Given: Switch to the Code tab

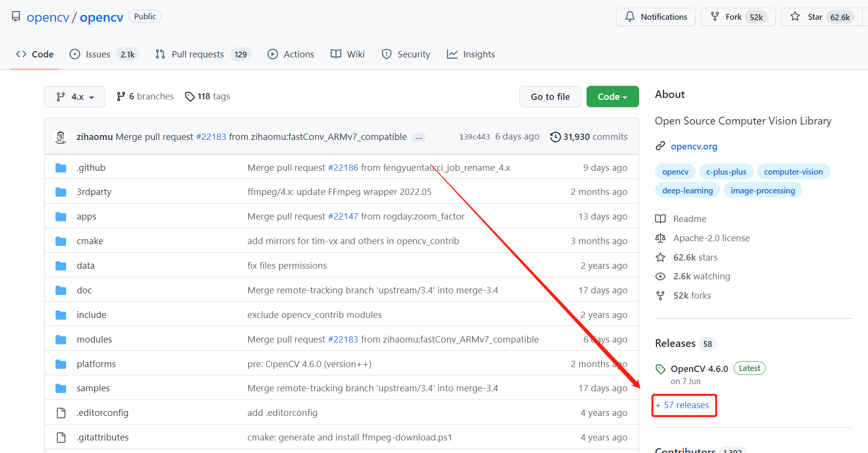Looking at the screenshot, I should click(x=35, y=55).
